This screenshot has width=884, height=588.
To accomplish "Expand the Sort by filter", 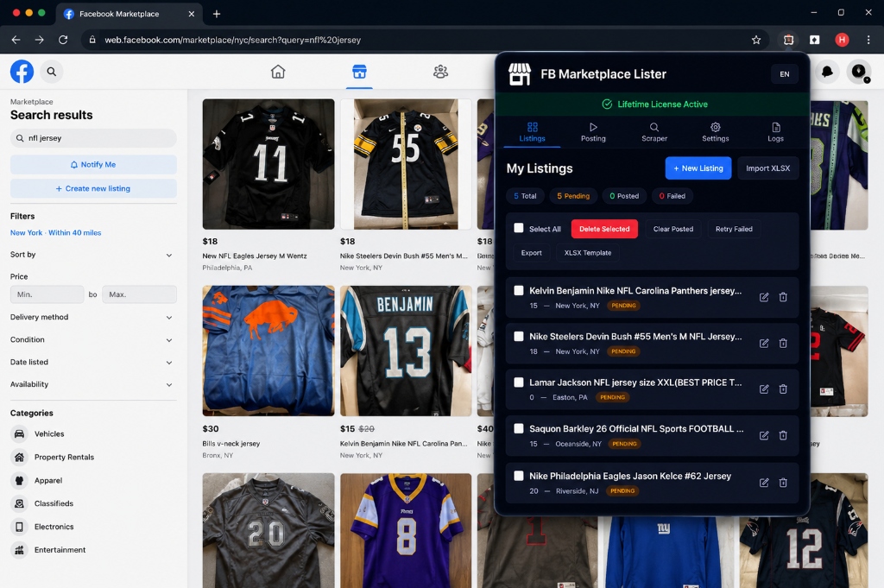I will (x=93, y=255).
